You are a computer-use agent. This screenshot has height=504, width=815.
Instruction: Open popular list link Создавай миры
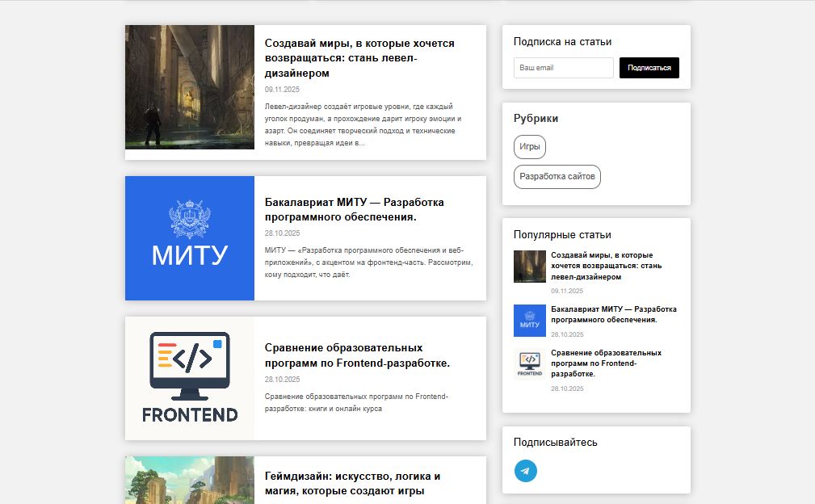click(606, 266)
